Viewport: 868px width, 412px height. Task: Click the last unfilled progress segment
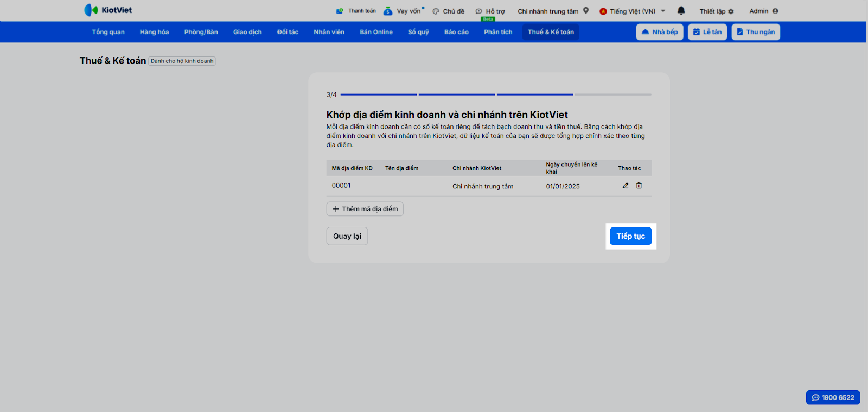pos(613,94)
